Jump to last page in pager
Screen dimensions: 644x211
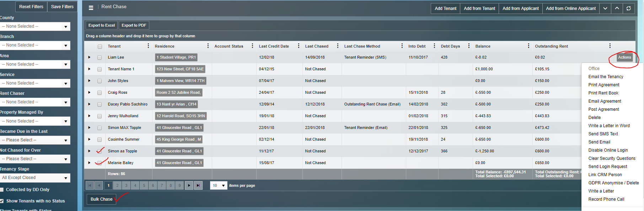point(198,185)
